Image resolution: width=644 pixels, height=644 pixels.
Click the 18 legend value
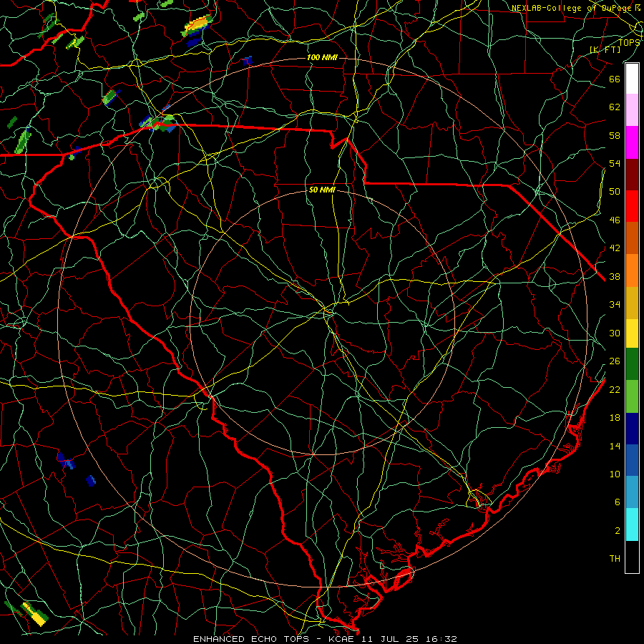(615, 418)
